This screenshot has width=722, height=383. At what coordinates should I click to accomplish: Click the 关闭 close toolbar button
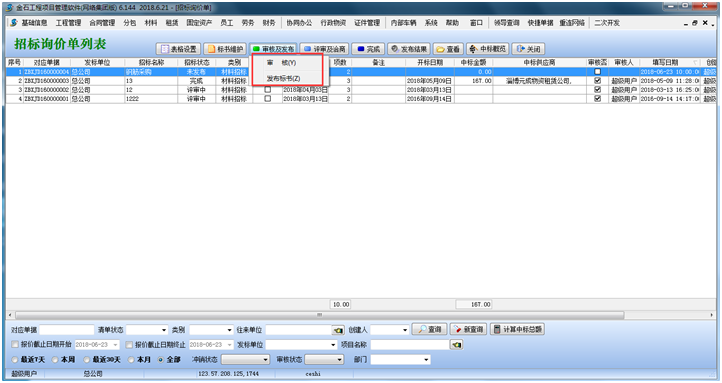pos(528,49)
